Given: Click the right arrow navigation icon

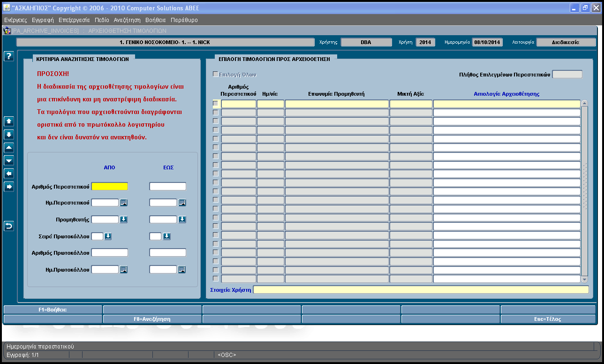Looking at the screenshot, I should 9,187.
